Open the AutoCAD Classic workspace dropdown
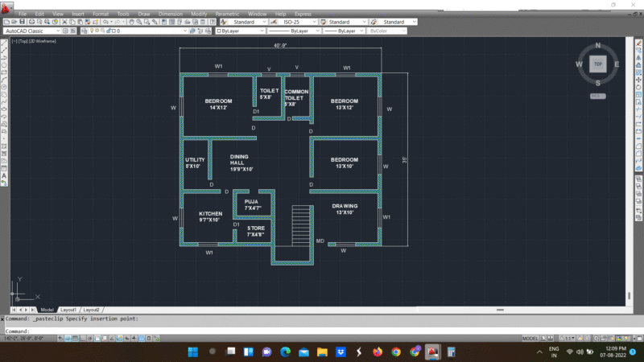644x362 pixels. pos(32,31)
